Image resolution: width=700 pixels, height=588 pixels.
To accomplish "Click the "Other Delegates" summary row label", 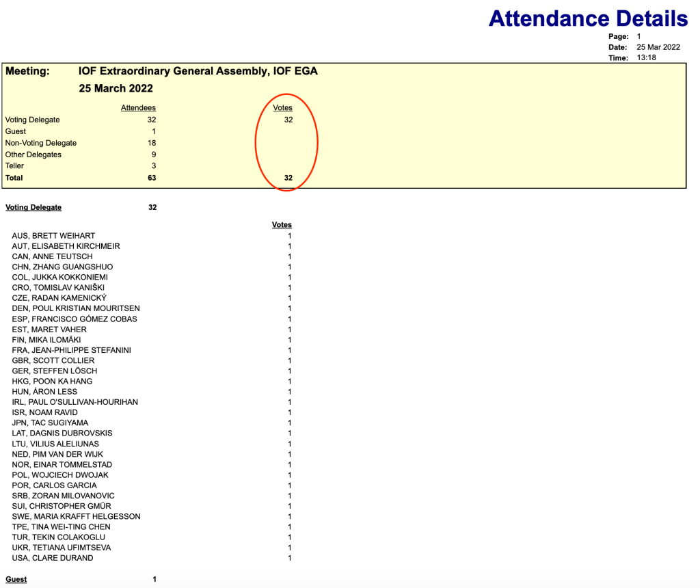I will (x=33, y=155).
